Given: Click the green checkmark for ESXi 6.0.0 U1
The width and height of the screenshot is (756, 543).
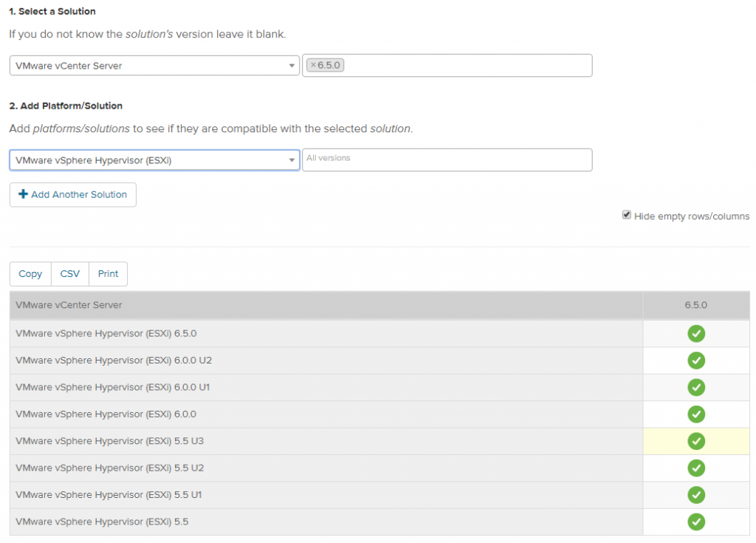Looking at the screenshot, I should pos(695,387).
